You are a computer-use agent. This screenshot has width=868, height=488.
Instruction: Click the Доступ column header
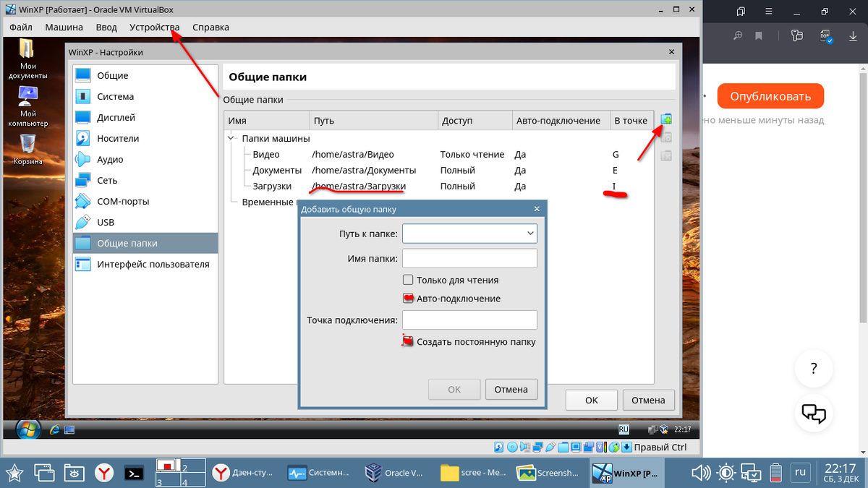pos(475,121)
